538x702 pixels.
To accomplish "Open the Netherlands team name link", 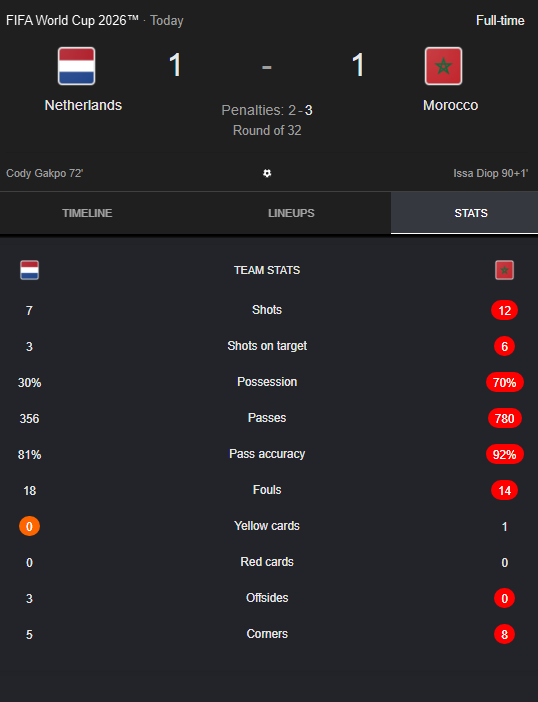I will [x=83, y=105].
